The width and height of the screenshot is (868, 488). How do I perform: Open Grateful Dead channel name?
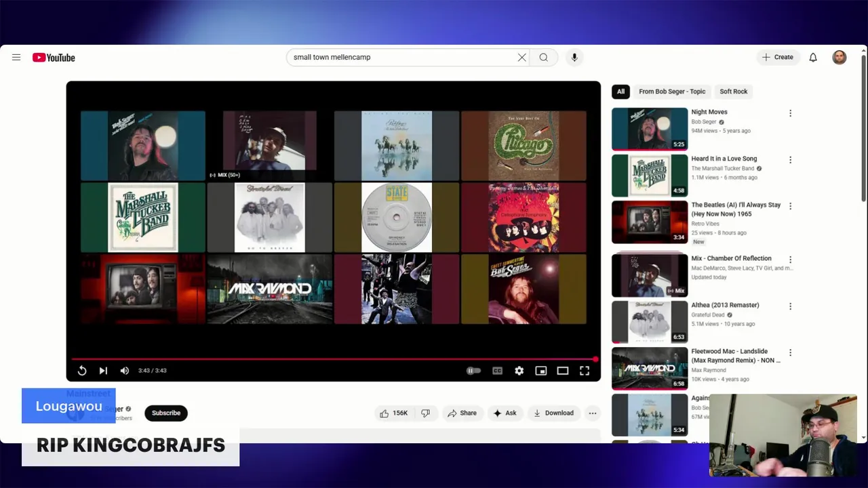[x=708, y=315]
